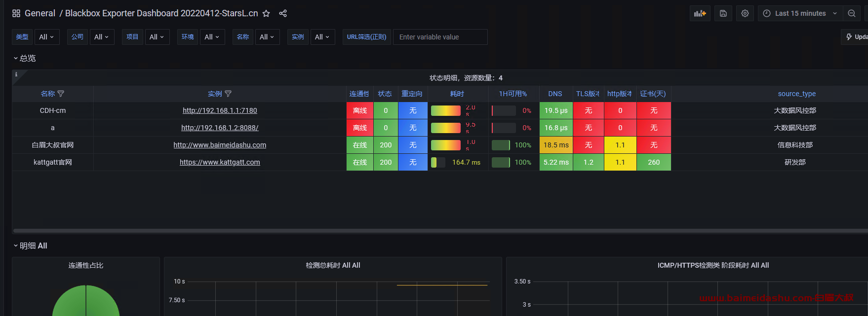
Task: Open the 类型 All dropdown
Action: click(46, 37)
